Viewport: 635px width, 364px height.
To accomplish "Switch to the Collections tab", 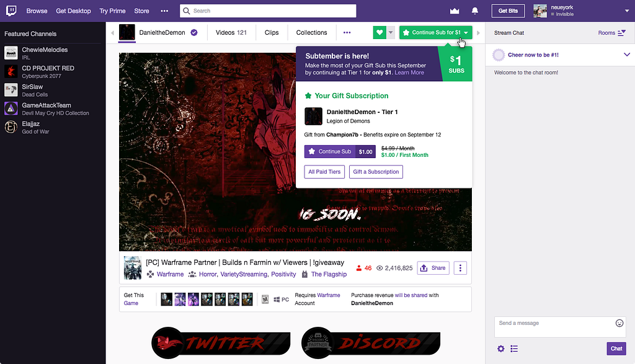I will 311,32.
